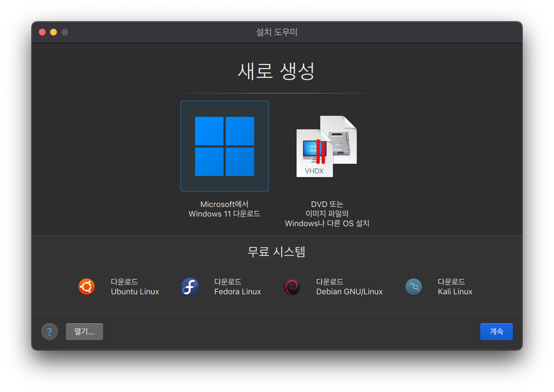This screenshot has height=392, width=554.
Task: Select the Windows 11 logo tile
Action: (x=224, y=146)
